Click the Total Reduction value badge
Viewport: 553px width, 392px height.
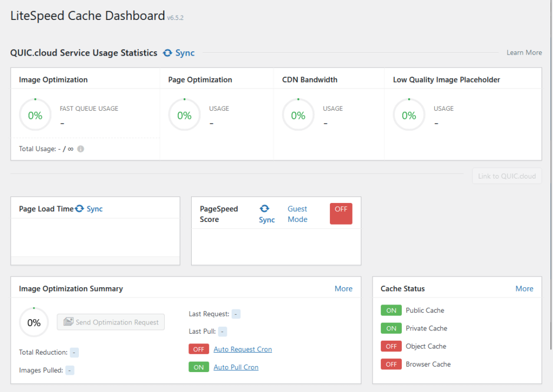pyautogui.click(x=74, y=352)
